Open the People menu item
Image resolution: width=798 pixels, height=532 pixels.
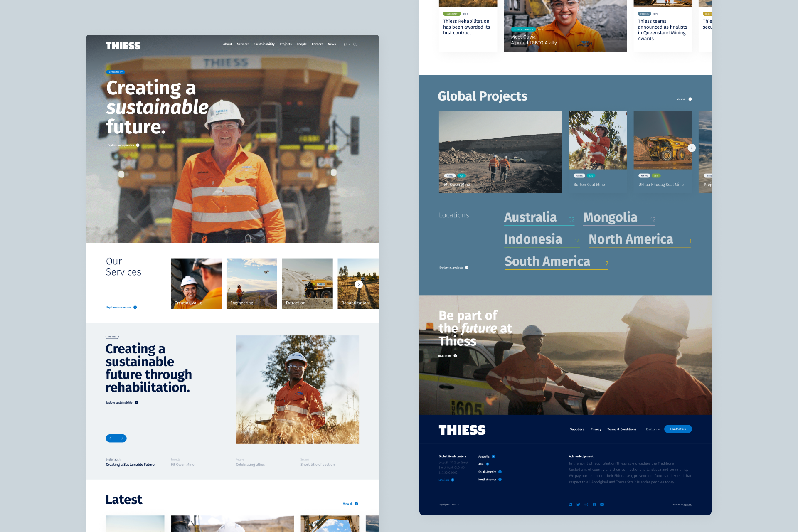tap(302, 44)
